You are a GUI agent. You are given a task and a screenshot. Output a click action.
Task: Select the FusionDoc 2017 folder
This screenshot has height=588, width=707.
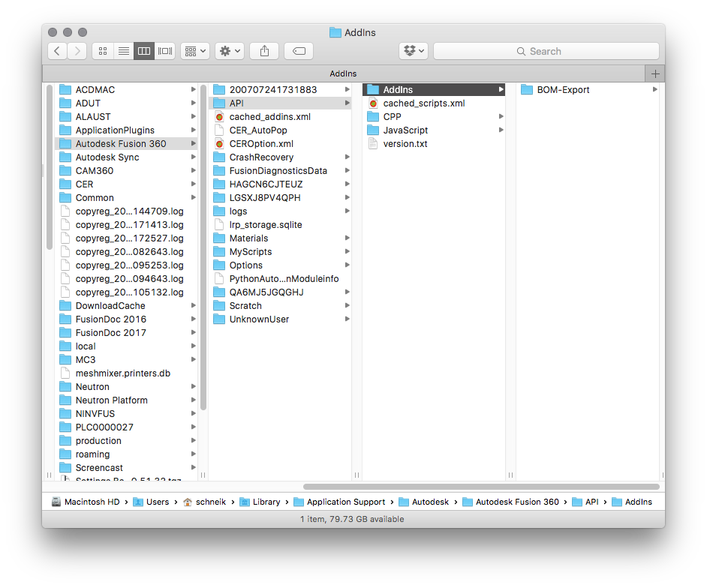[x=126, y=333]
